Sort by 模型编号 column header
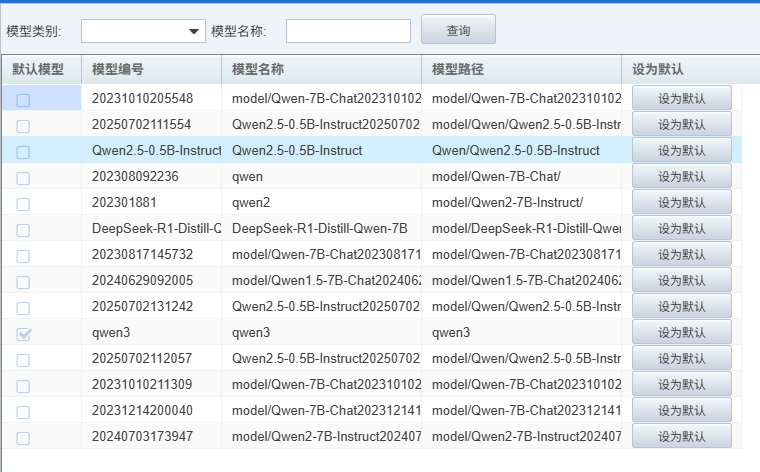The image size is (760, 472). coord(151,69)
